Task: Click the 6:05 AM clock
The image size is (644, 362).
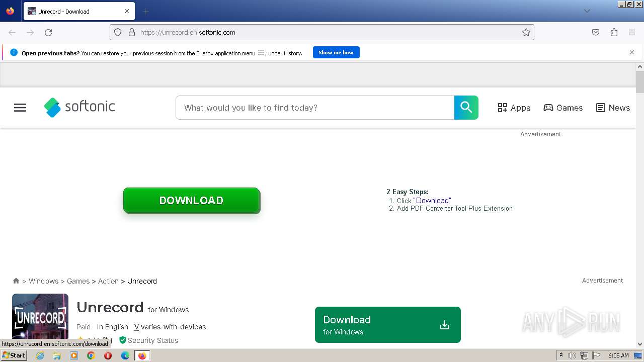Action: (618, 355)
